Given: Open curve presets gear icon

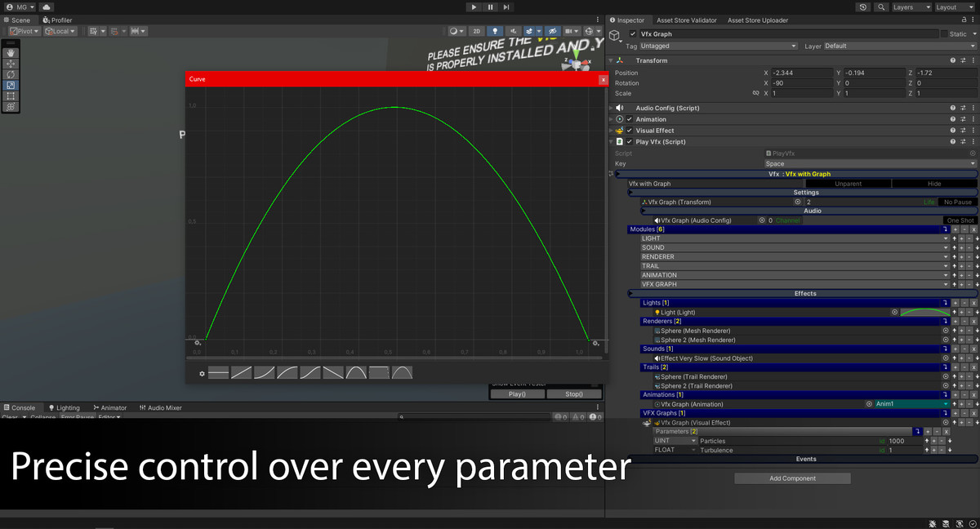Looking at the screenshot, I should click(202, 374).
